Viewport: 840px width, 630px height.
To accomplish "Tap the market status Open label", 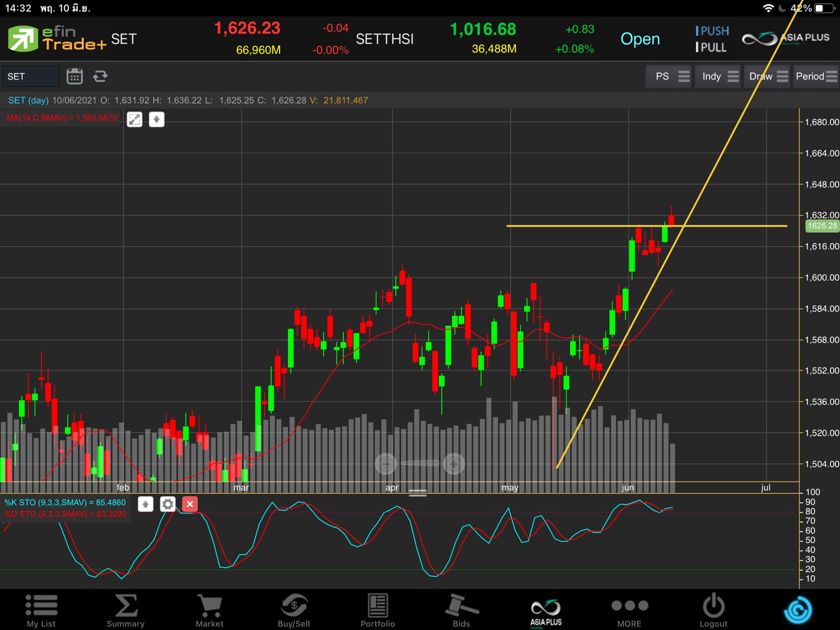I will click(x=640, y=39).
